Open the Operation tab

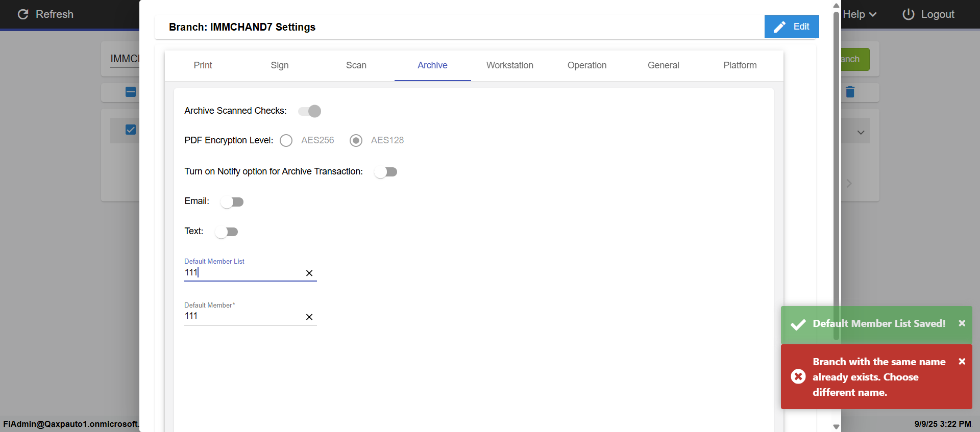(x=587, y=65)
